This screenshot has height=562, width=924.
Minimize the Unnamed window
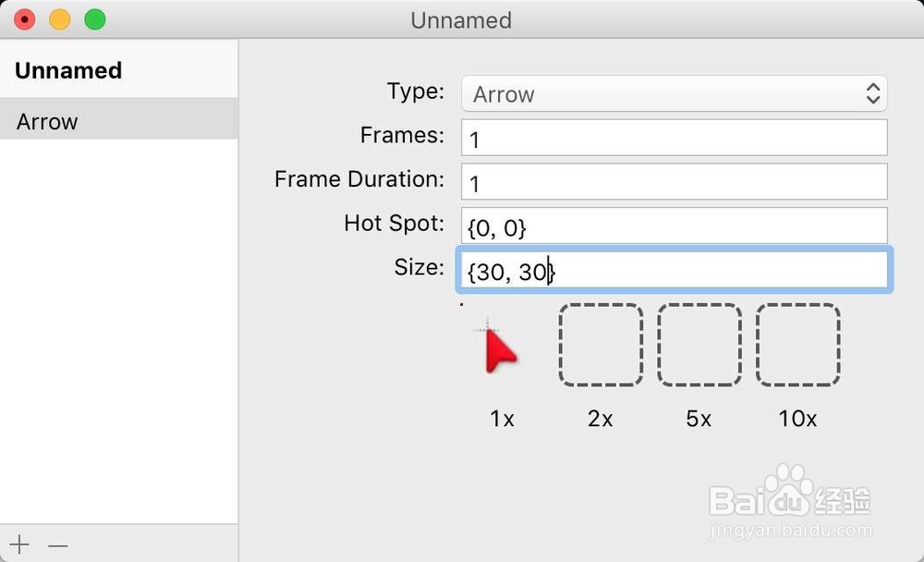click(60, 19)
